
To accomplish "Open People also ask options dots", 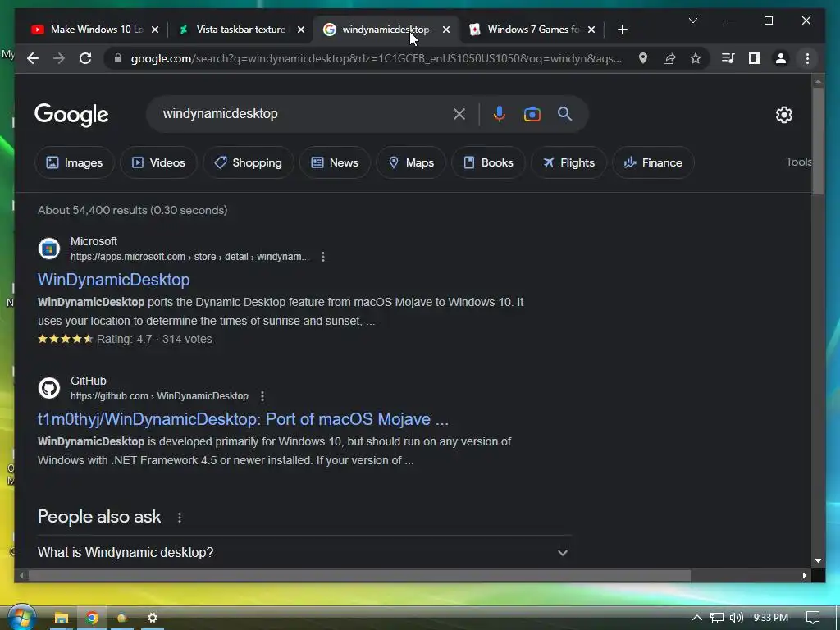I will tap(180, 518).
